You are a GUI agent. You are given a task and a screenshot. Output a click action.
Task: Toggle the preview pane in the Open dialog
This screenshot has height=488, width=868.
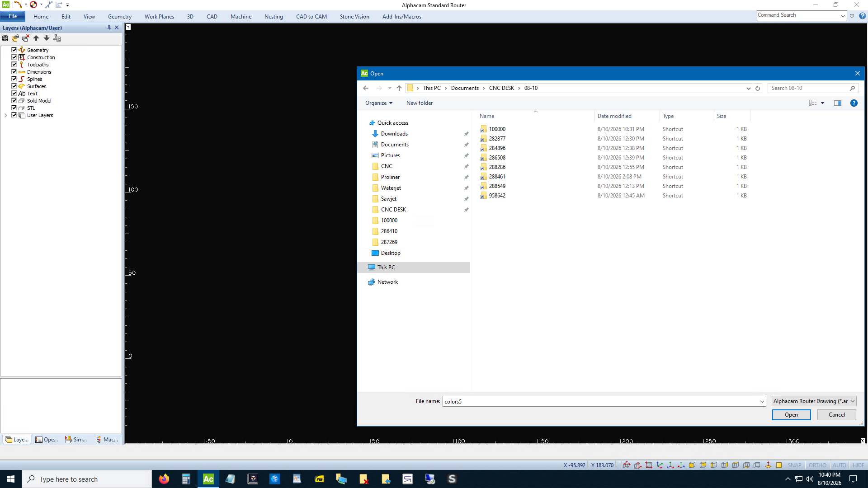(x=838, y=103)
